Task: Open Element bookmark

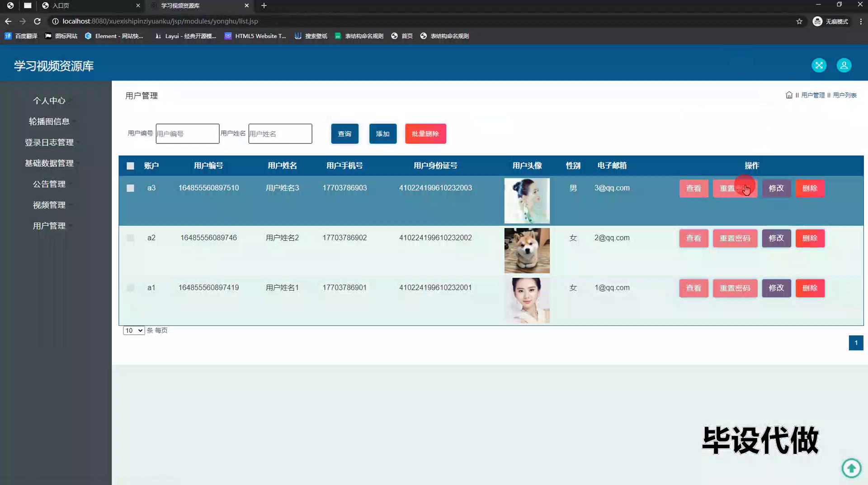Action: tap(114, 36)
